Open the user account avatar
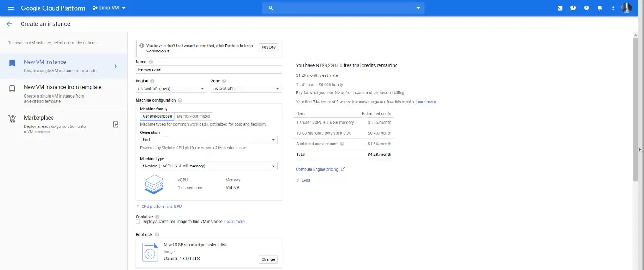 point(627,8)
